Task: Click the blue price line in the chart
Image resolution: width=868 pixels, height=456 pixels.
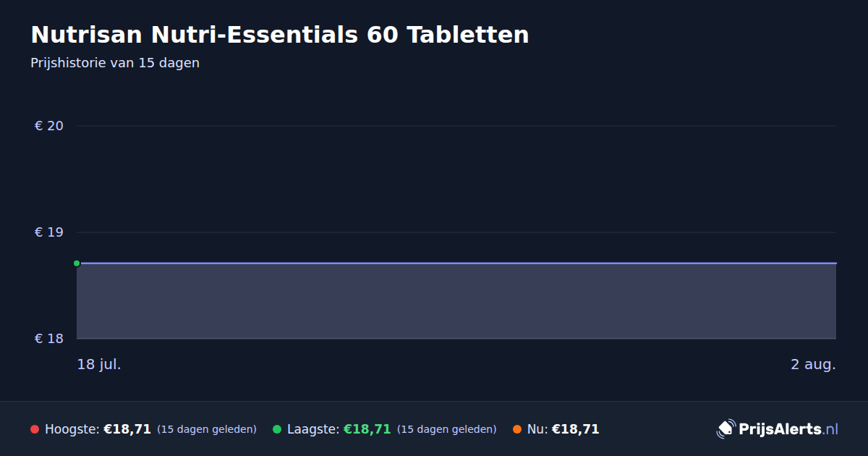Action: pos(456,263)
